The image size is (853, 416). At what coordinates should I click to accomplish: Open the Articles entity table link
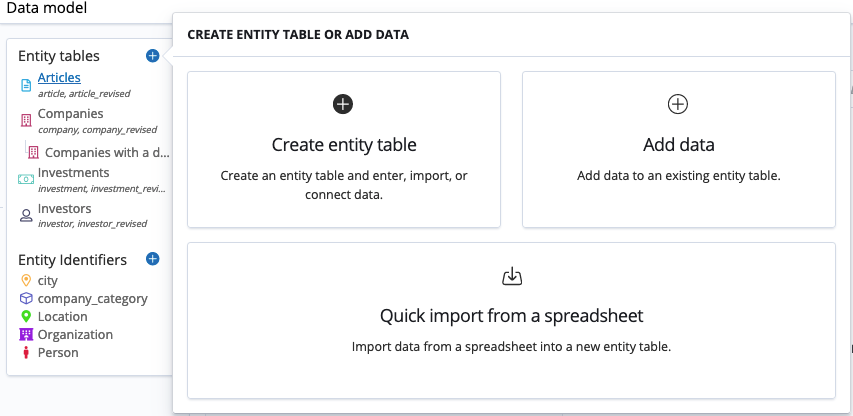tap(59, 78)
